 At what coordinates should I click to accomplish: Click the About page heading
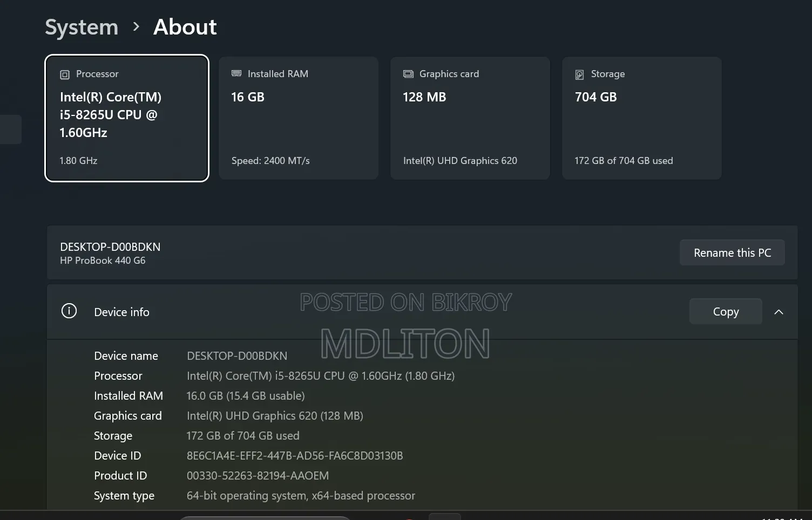(x=185, y=27)
